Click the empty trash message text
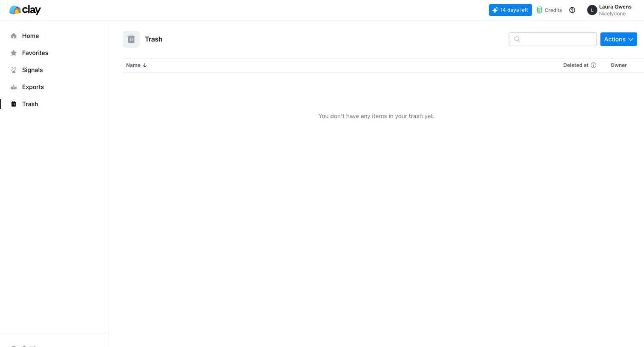Image resolution: width=644 pixels, height=347 pixels. (377, 116)
